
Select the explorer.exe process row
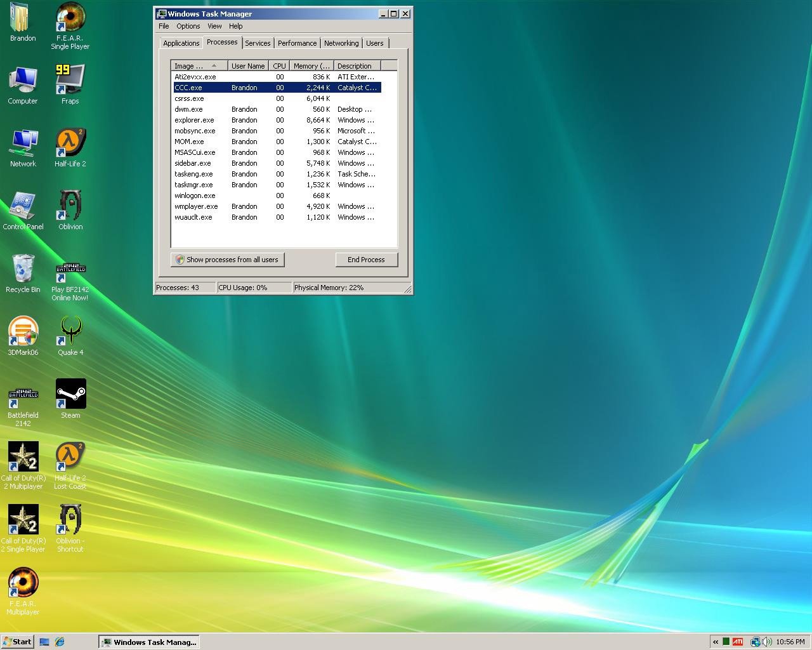click(x=277, y=120)
